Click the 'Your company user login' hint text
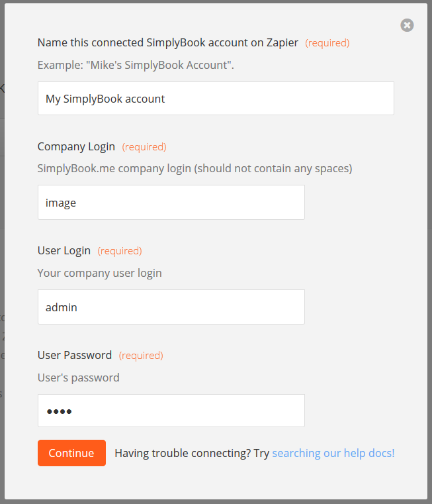 99,272
